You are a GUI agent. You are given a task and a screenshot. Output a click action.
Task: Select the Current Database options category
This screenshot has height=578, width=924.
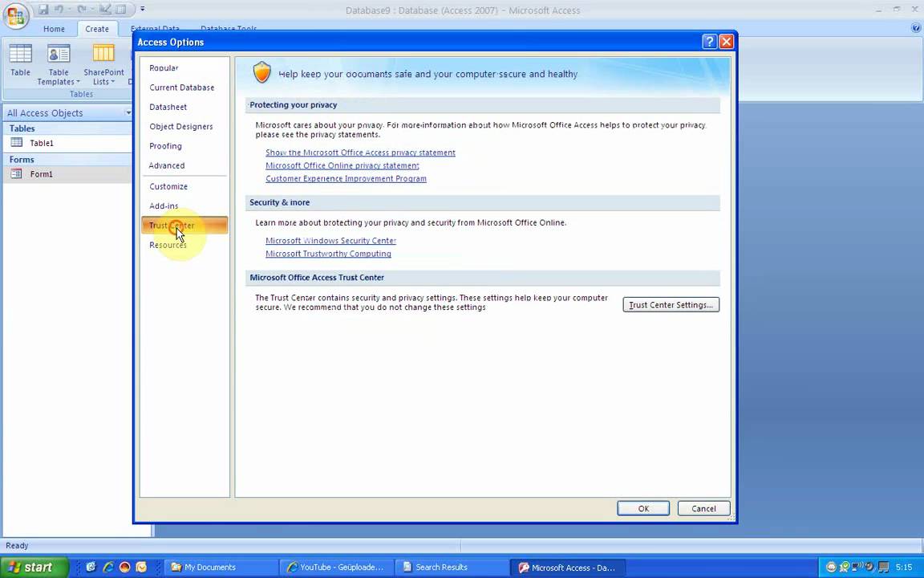(x=184, y=88)
